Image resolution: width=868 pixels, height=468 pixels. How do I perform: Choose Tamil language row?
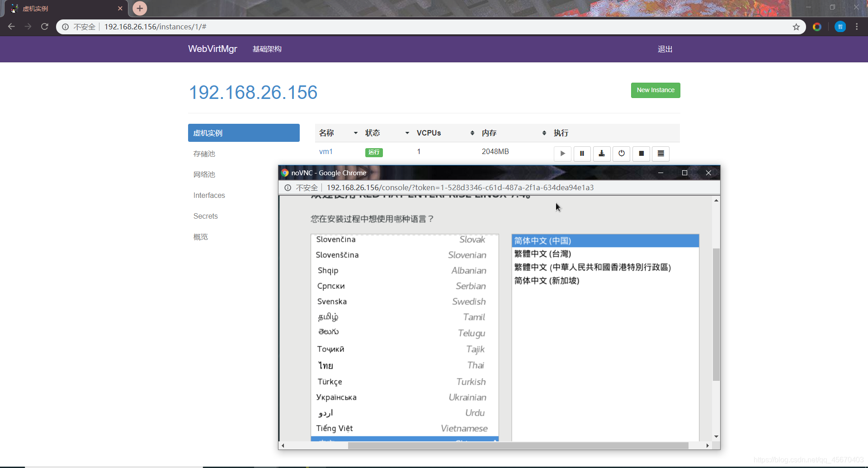pyautogui.click(x=405, y=317)
